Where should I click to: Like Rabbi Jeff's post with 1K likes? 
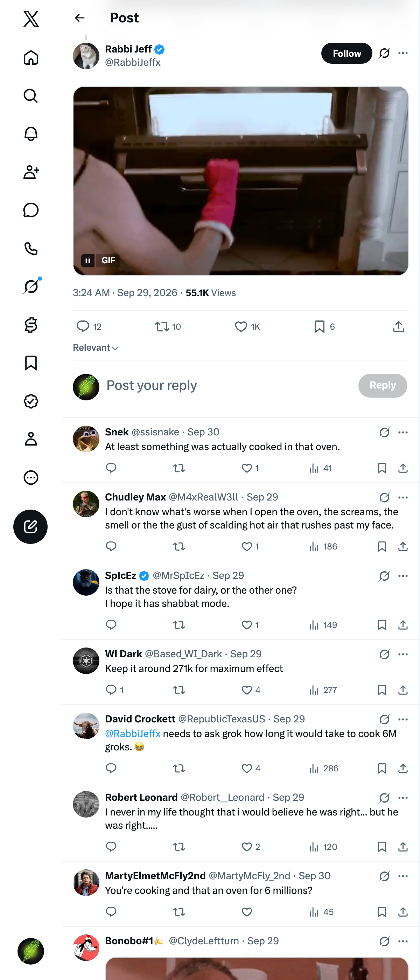coord(241,327)
